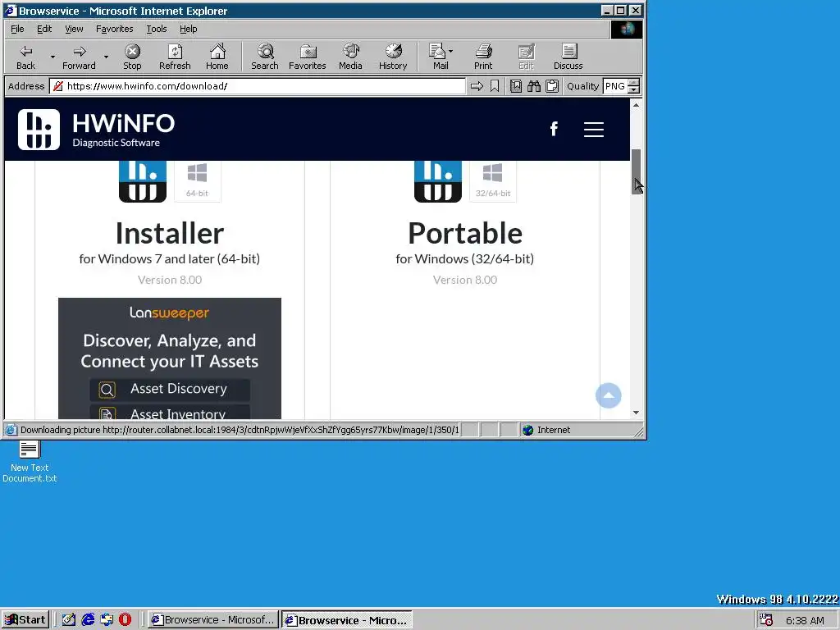Click Asset Discovery in the Lansweeper ad
The width and height of the screenshot is (840, 630).
click(x=170, y=389)
